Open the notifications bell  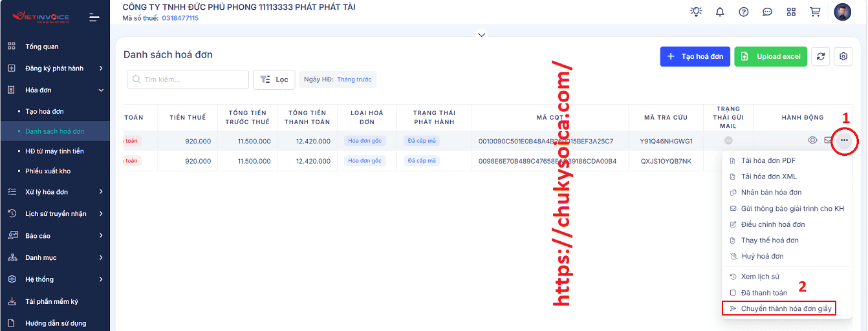pyautogui.click(x=720, y=12)
